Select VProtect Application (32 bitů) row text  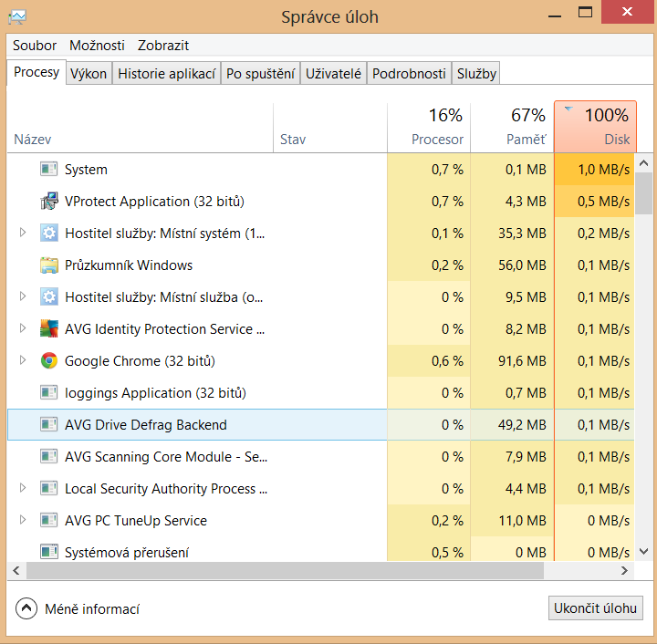(x=154, y=202)
